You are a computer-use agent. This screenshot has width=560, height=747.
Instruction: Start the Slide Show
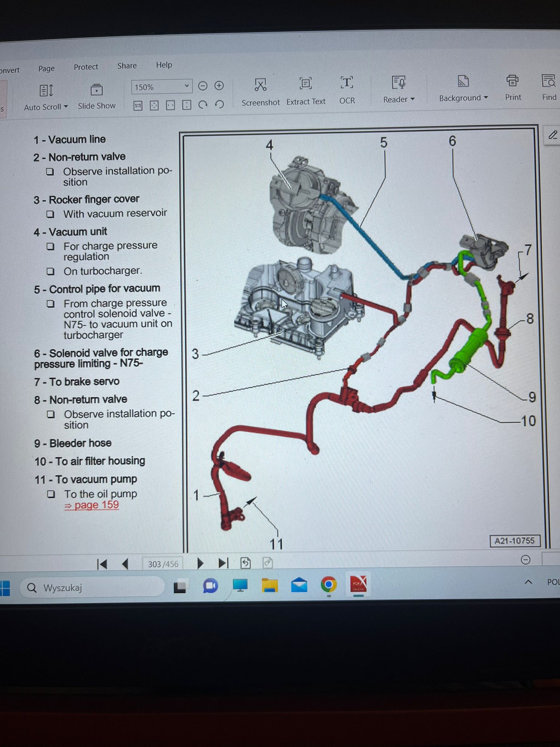pyautogui.click(x=97, y=90)
